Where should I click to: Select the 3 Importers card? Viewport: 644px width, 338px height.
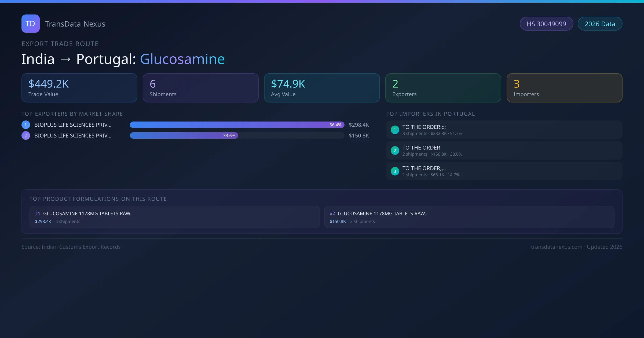(564, 88)
